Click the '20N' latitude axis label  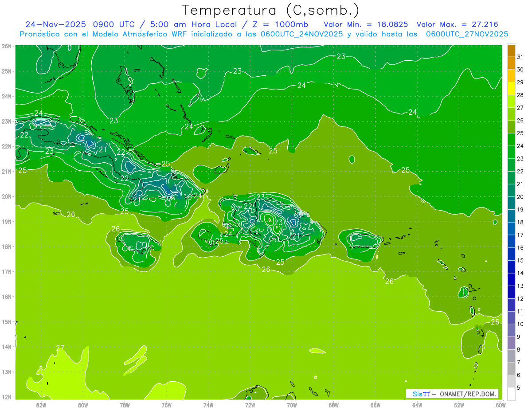tap(7, 196)
